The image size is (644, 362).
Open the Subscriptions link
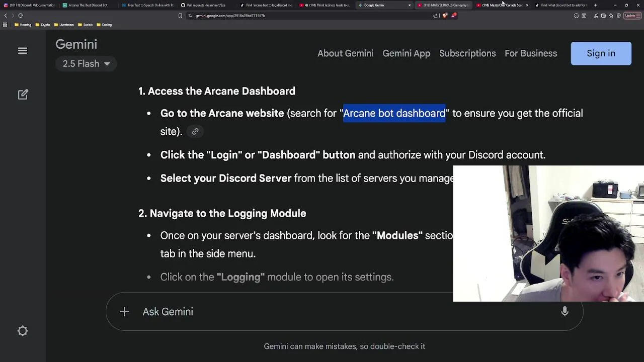467,53
